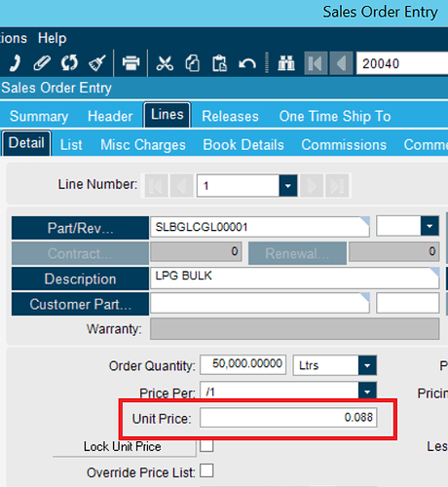This screenshot has width=448, height=487.
Task: Expand the Line Number dropdown
Action: 288,186
